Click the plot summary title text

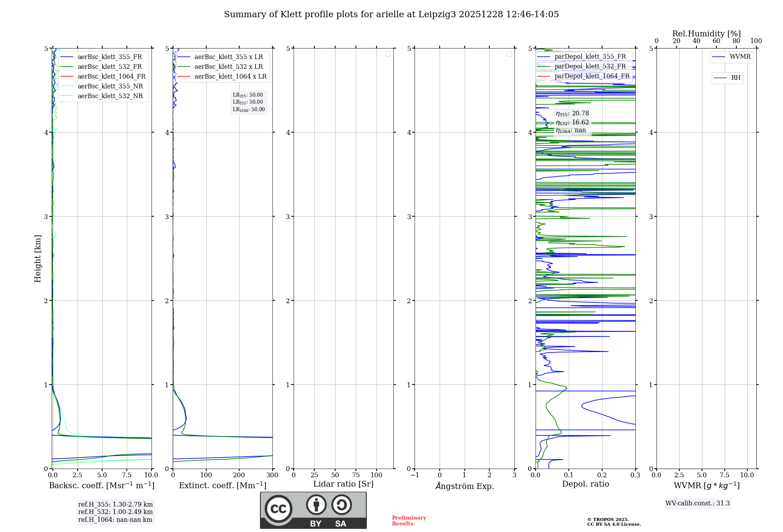point(391,14)
